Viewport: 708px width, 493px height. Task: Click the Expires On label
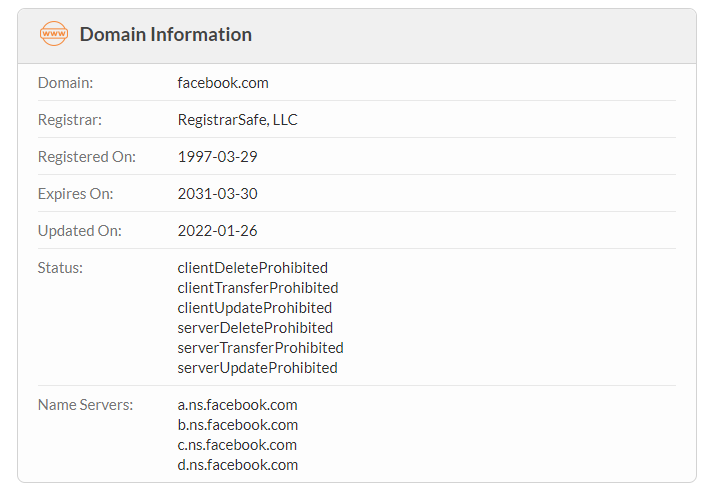[75, 194]
